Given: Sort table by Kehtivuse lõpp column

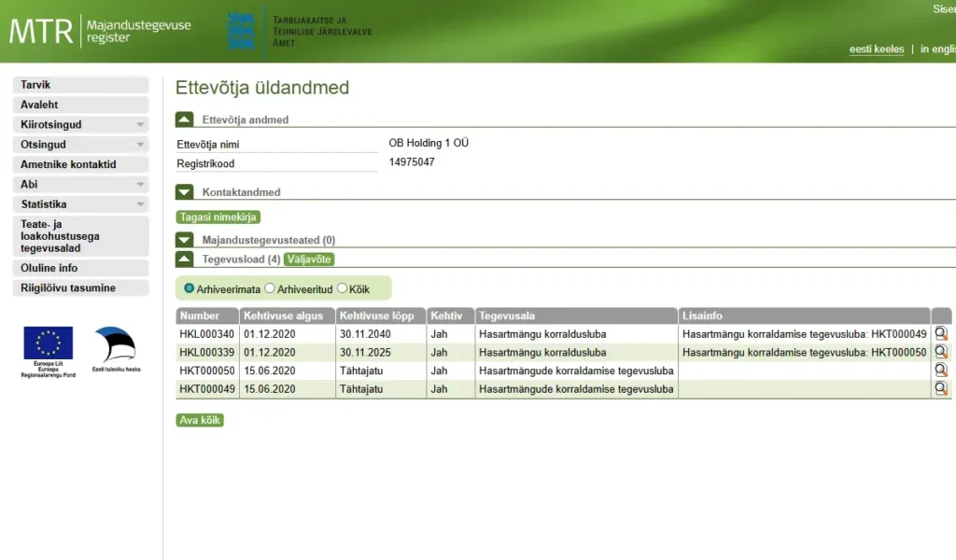Looking at the screenshot, I should (x=380, y=316).
